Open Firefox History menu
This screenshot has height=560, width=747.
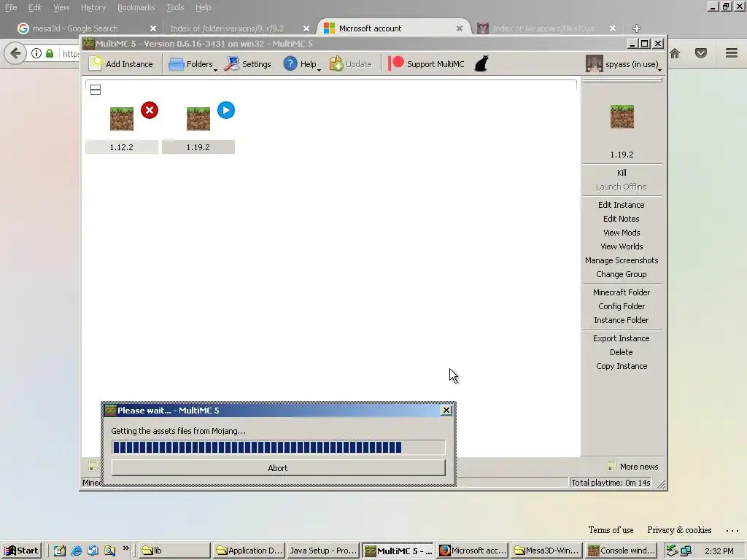[x=93, y=7]
